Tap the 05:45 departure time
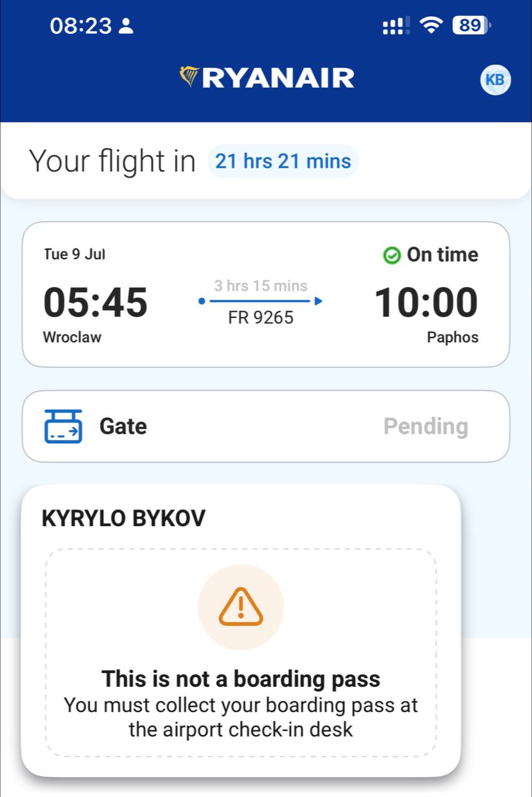 pyautogui.click(x=95, y=303)
